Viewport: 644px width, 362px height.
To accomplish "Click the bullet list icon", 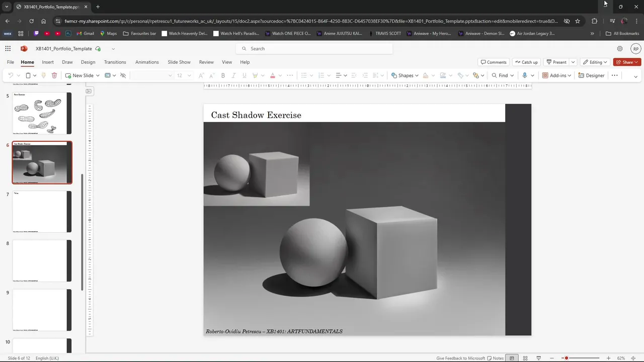I will [303, 75].
